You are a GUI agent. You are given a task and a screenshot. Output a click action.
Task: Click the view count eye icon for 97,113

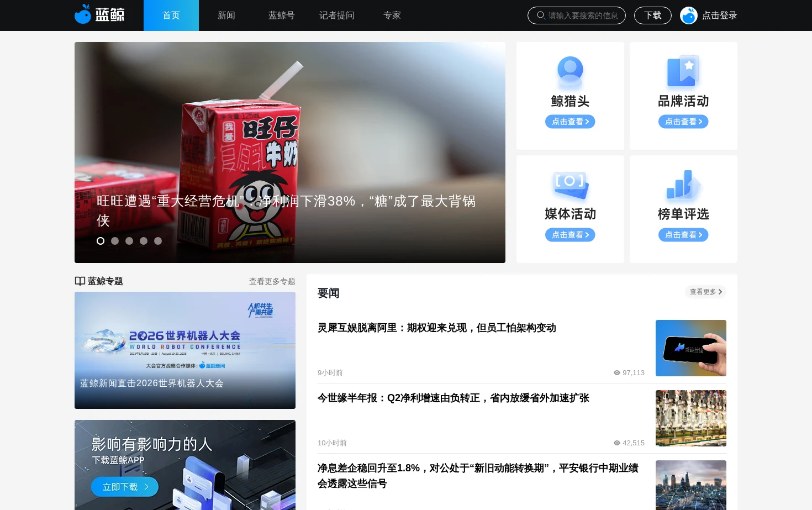pyautogui.click(x=617, y=373)
